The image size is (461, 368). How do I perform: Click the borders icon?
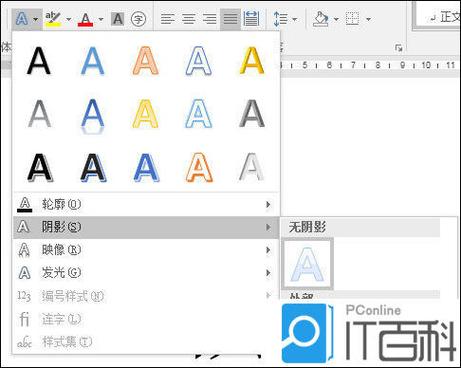(x=352, y=19)
